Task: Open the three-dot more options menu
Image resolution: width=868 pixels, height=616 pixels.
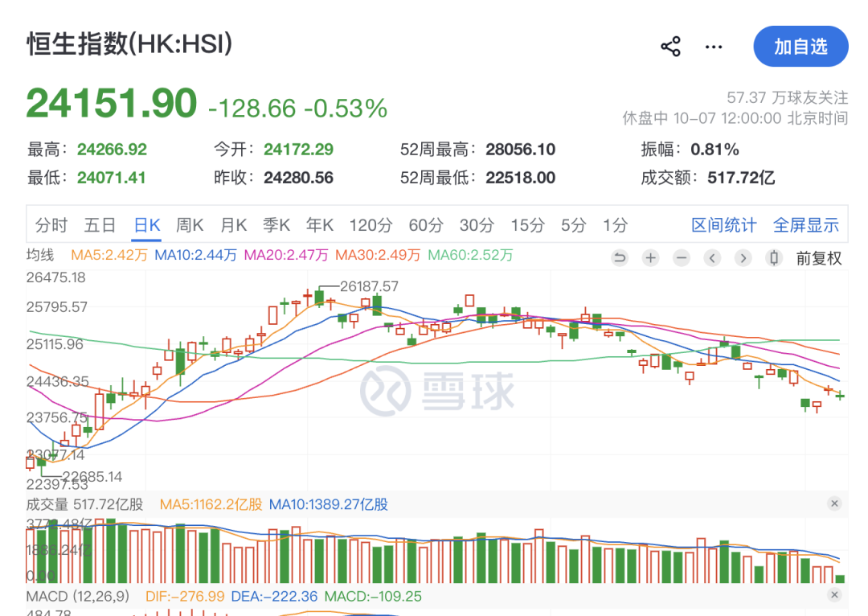Action: coord(714,47)
